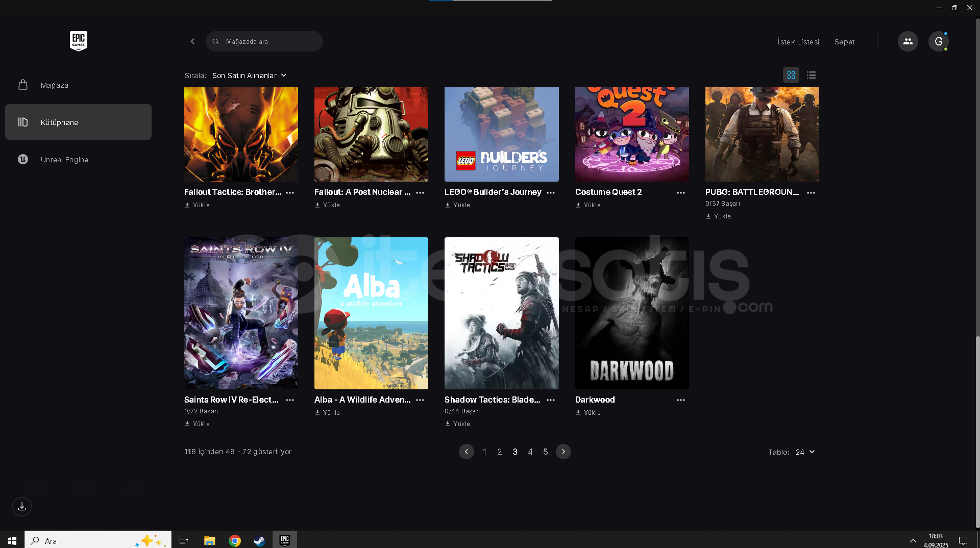Open the G account profile menu
Viewport: 980px width, 548px height.
coord(938,41)
